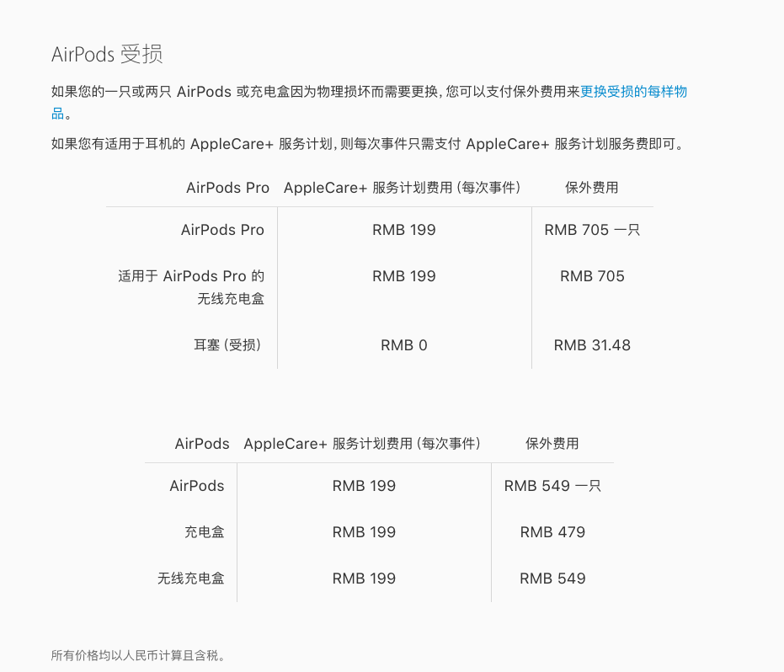Select the RMB 31.48 out-of-warranty price

point(591,345)
